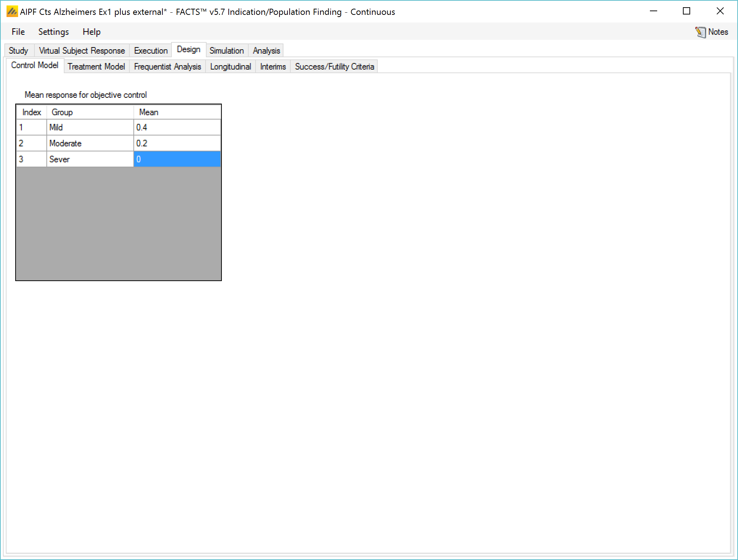This screenshot has width=738, height=560.
Task: Edit the Mean value for Mild group
Action: 177,128
